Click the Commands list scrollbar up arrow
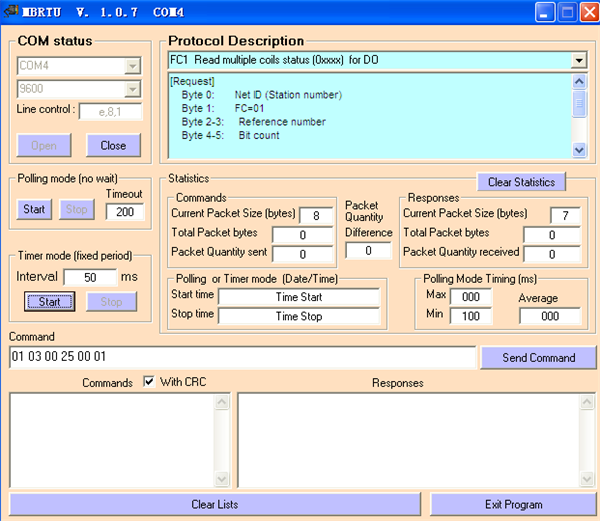This screenshot has height=521, width=600. [222, 402]
